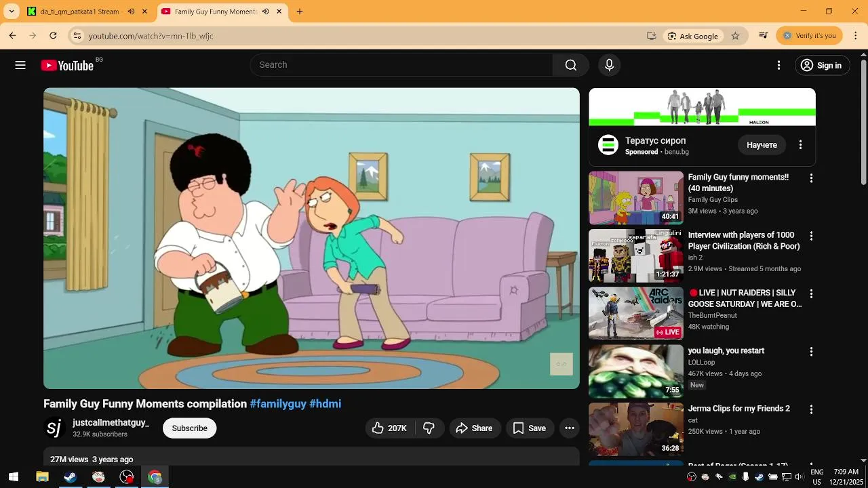868x488 pixels.
Task: Open the ENG US language indicator
Action: tap(817, 477)
